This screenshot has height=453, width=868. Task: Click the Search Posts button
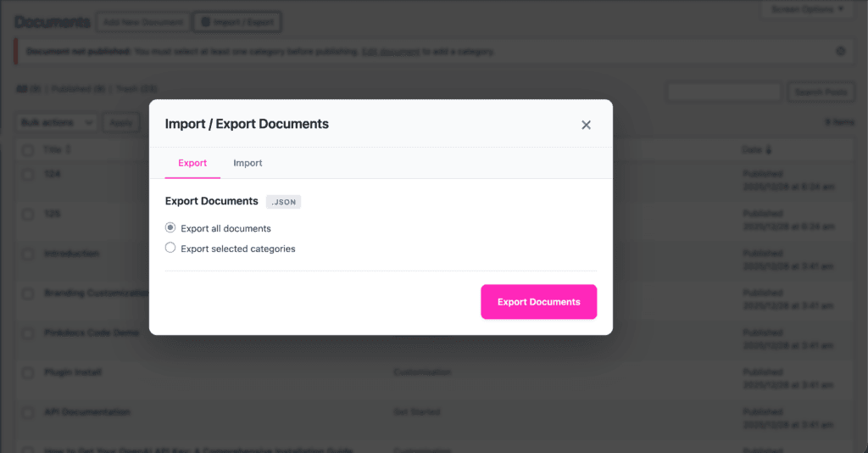820,92
